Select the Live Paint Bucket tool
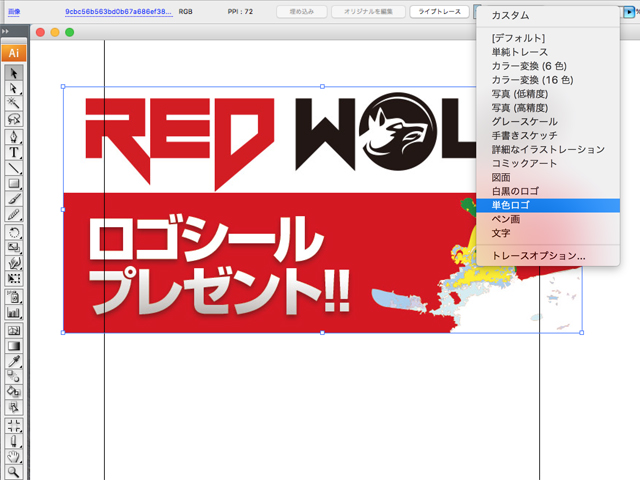 pyautogui.click(x=14, y=392)
